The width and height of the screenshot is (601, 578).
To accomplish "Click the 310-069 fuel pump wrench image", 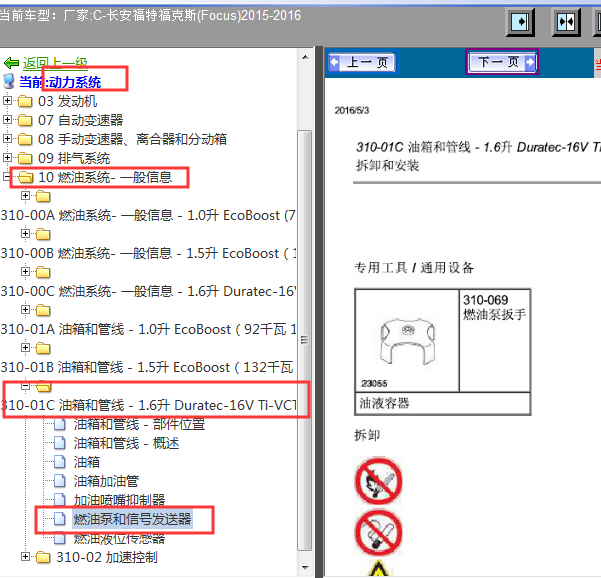I will [407, 341].
